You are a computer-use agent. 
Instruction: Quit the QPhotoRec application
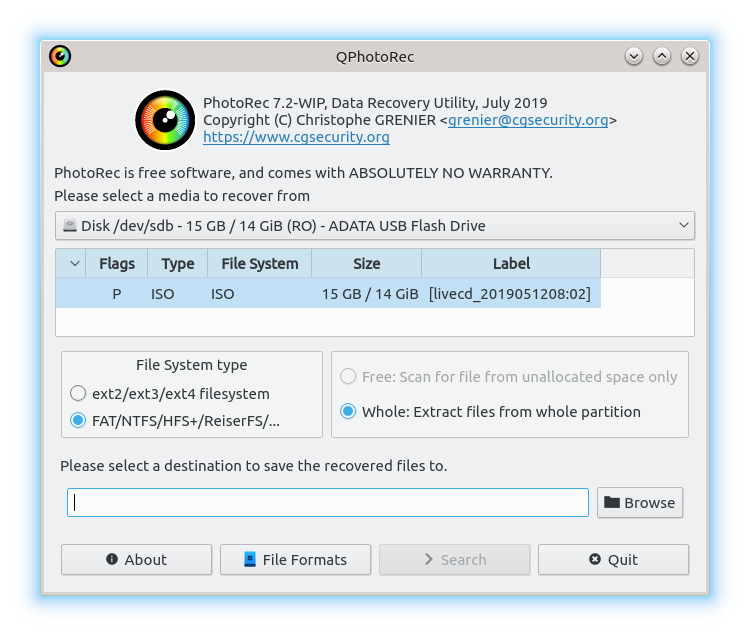[614, 559]
